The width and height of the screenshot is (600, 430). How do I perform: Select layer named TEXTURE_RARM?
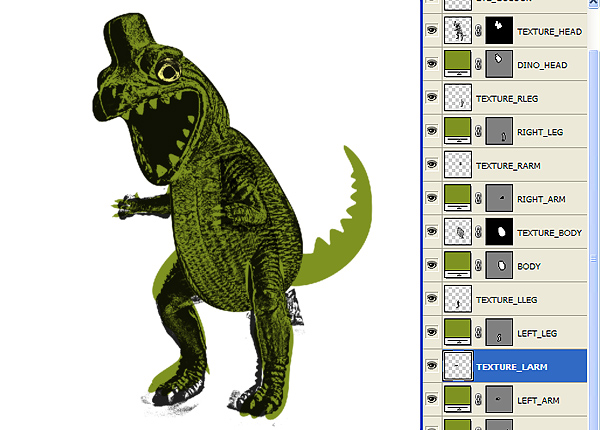[508, 166]
